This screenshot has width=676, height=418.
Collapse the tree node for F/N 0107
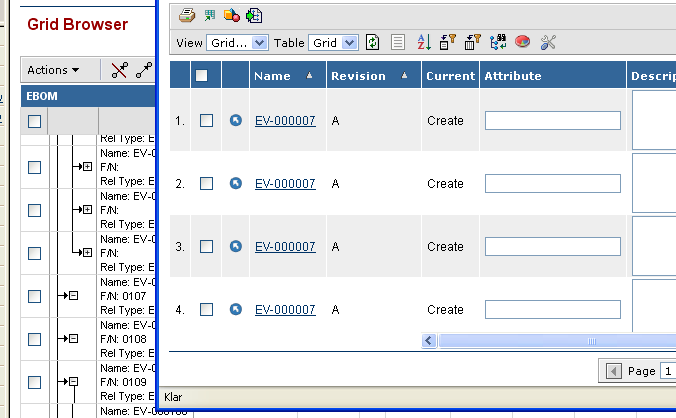tap(73, 296)
